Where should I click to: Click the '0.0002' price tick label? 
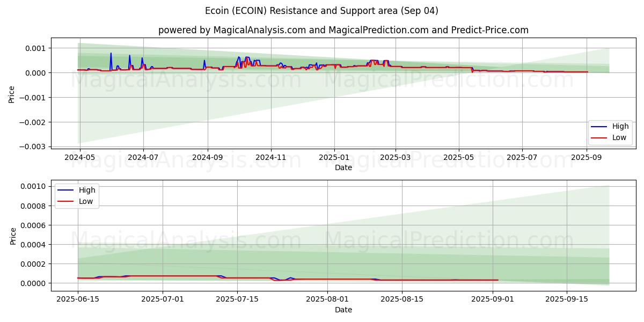[x=34, y=264]
